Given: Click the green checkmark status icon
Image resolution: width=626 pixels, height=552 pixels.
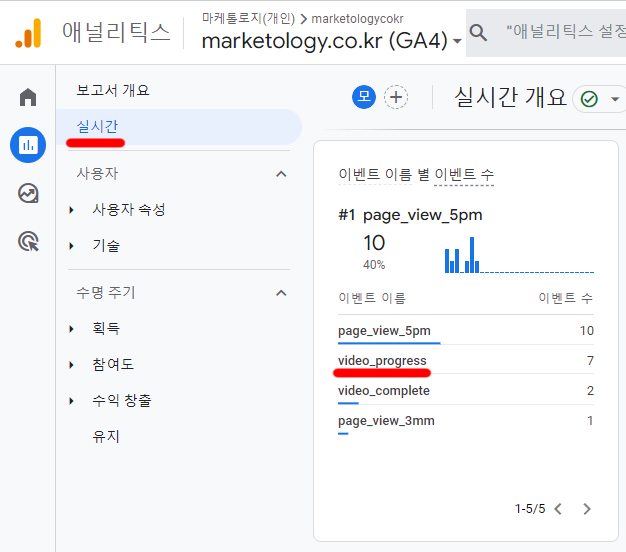Looking at the screenshot, I should click(589, 99).
